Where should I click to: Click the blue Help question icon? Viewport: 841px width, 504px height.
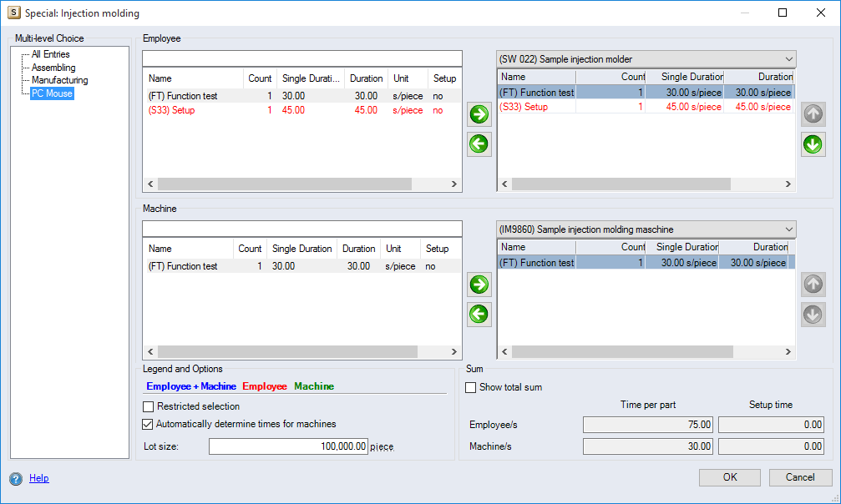pos(16,479)
